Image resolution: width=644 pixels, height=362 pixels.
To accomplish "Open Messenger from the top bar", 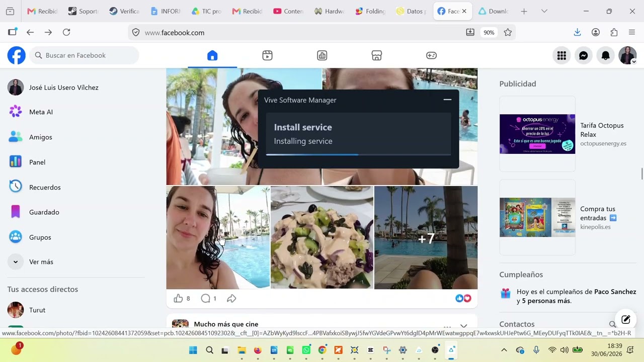I will (x=584, y=55).
